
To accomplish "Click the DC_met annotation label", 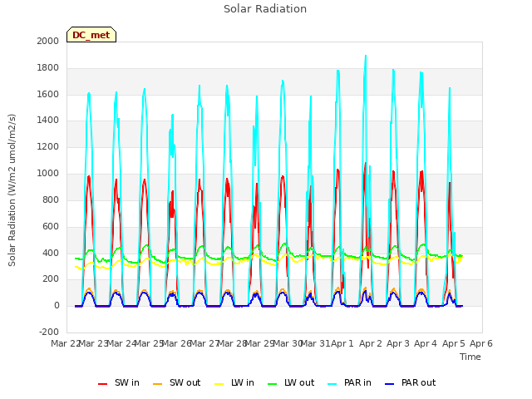I will pyautogui.click(x=91, y=35).
